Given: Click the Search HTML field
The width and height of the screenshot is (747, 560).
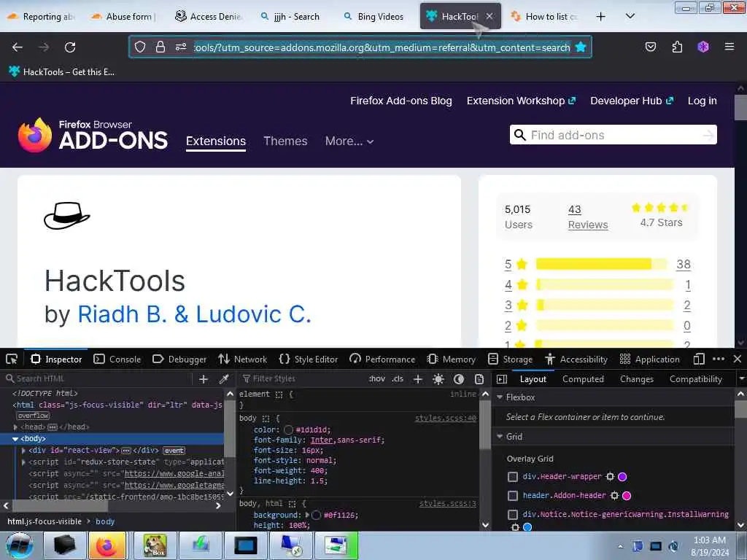Looking at the screenshot, I should point(98,379).
